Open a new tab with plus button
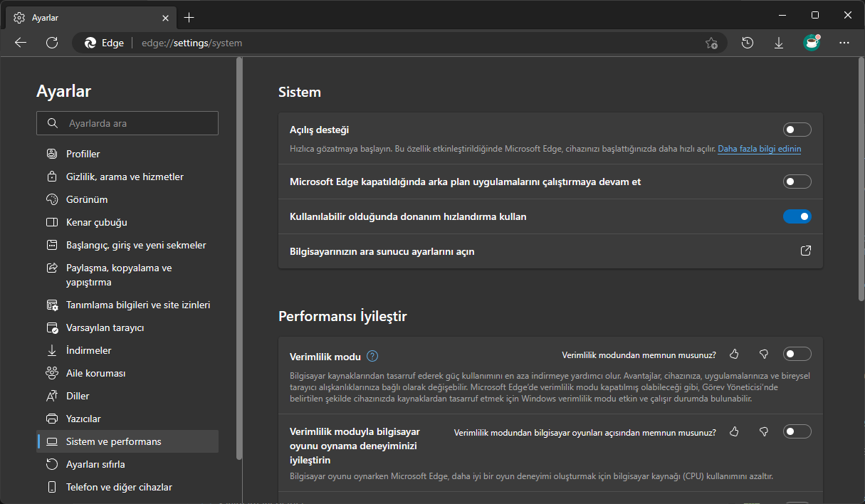The height and width of the screenshot is (504, 865). click(189, 17)
